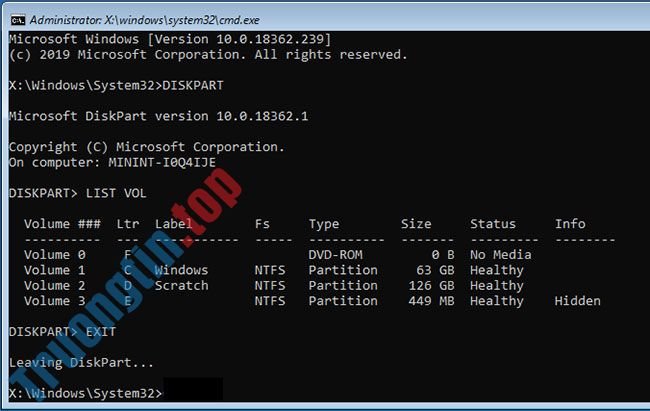Click the 2019 Microsoft Corporation copyright line
This screenshot has width=650, height=411.
click(x=209, y=55)
